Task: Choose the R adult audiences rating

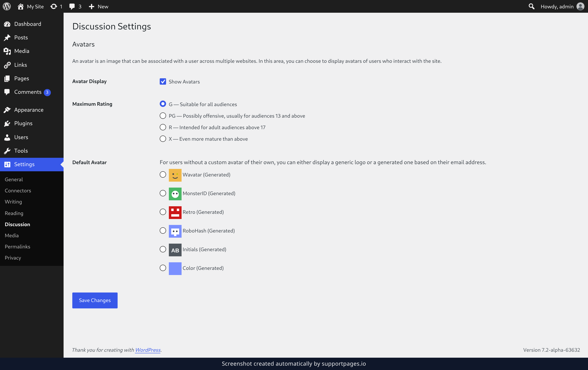Action: click(x=163, y=127)
